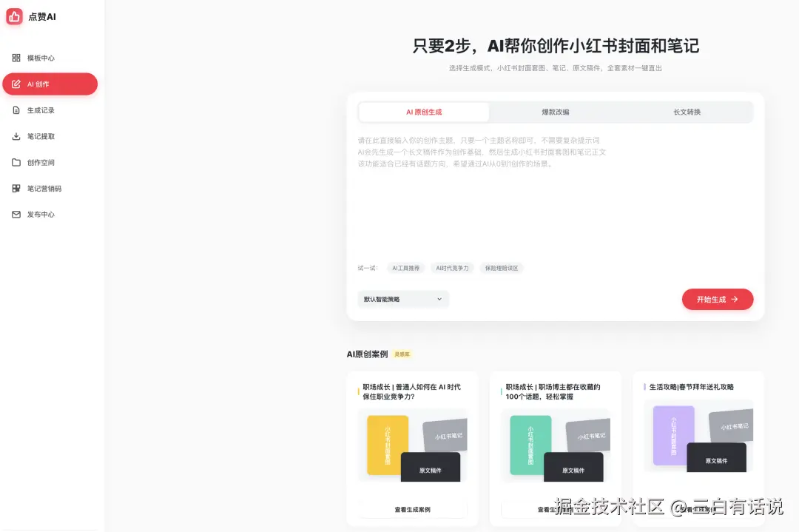Select the 笔记提取 download icon
The height and width of the screenshot is (532, 799).
(16, 136)
